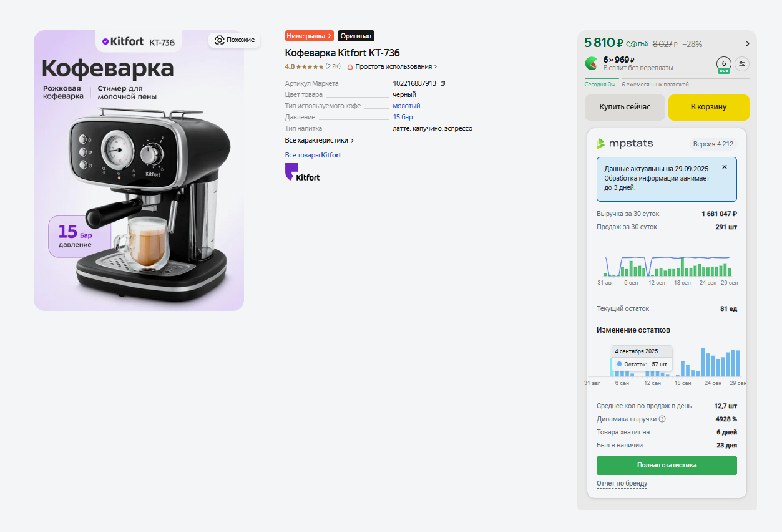The image size is (782, 532).
Task: Copy the Market article number icon
Action: point(443,83)
